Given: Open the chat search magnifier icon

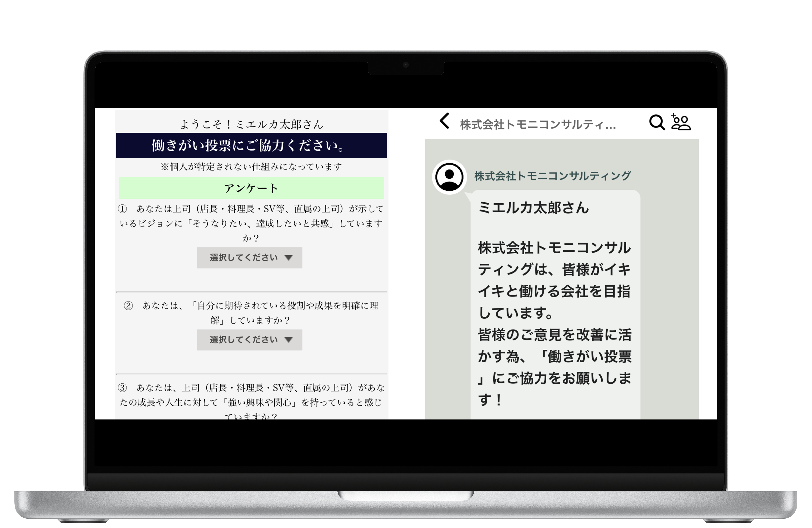Looking at the screenshot, I should (x=656, y=122).
